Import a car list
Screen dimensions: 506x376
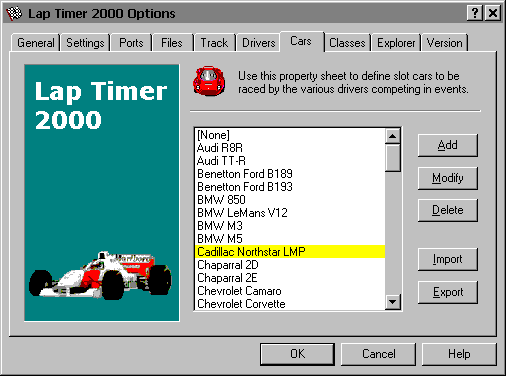(448, 259)
